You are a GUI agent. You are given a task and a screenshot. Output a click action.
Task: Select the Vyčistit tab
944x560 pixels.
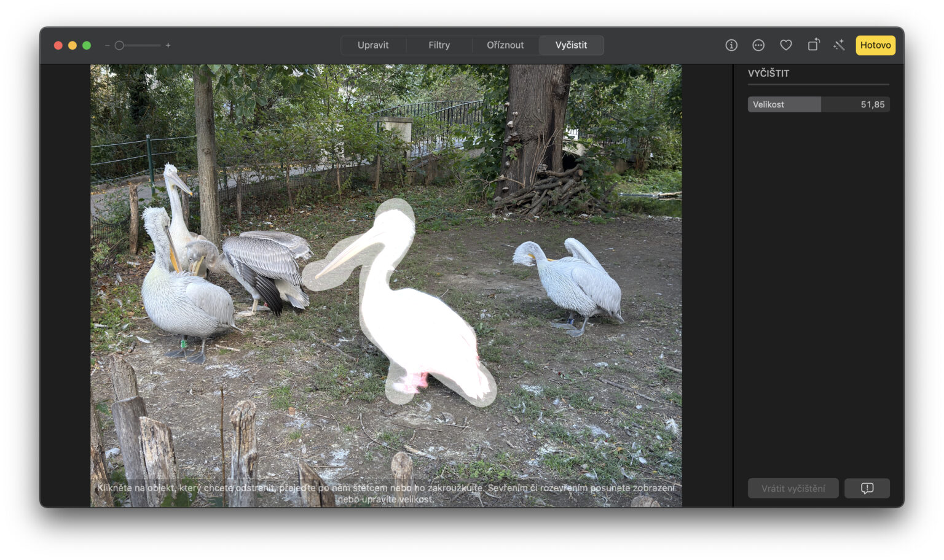click(x=570, y=45)
